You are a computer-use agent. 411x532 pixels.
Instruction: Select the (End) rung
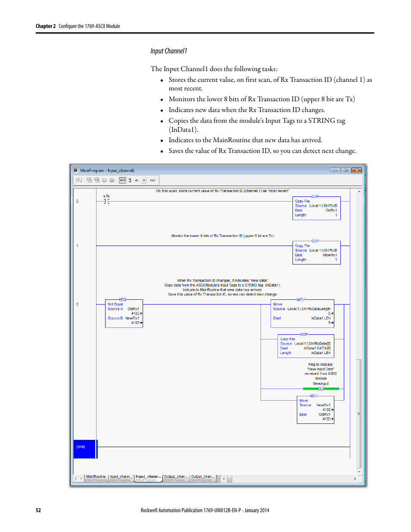coord(85,449)
